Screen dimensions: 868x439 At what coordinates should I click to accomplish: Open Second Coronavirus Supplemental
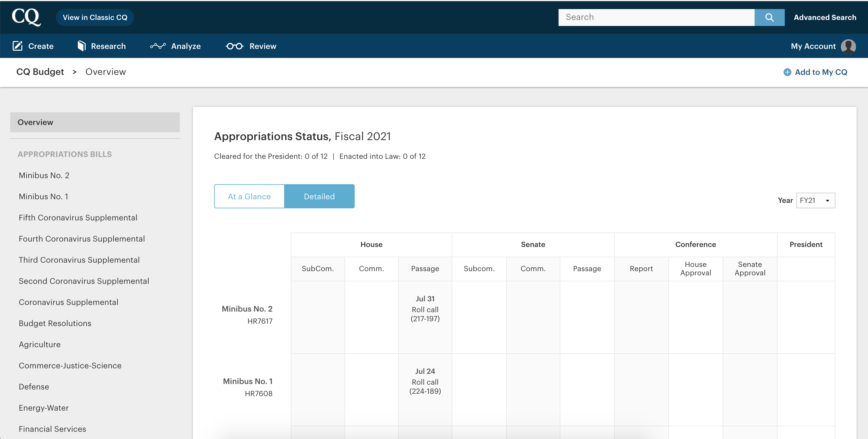[x=84, y=281]
